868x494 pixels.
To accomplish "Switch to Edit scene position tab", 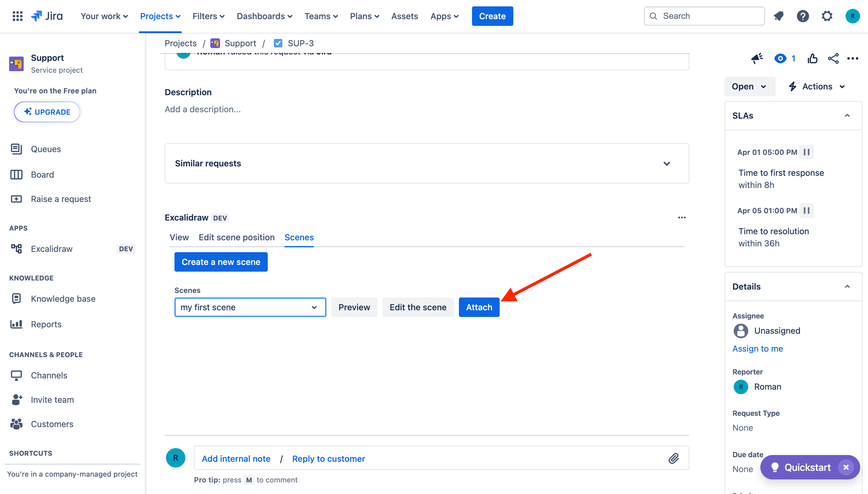I will pos(236,237).
